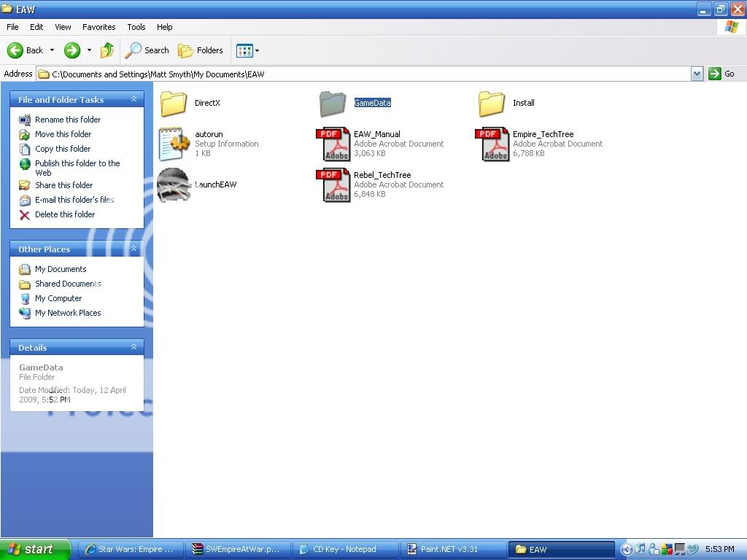Open the Forward button history dropdown arrow

(x=89, y=50)
